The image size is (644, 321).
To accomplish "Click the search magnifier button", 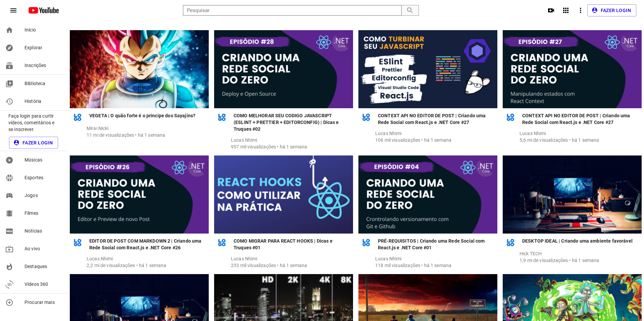I will tap(410, 10).
